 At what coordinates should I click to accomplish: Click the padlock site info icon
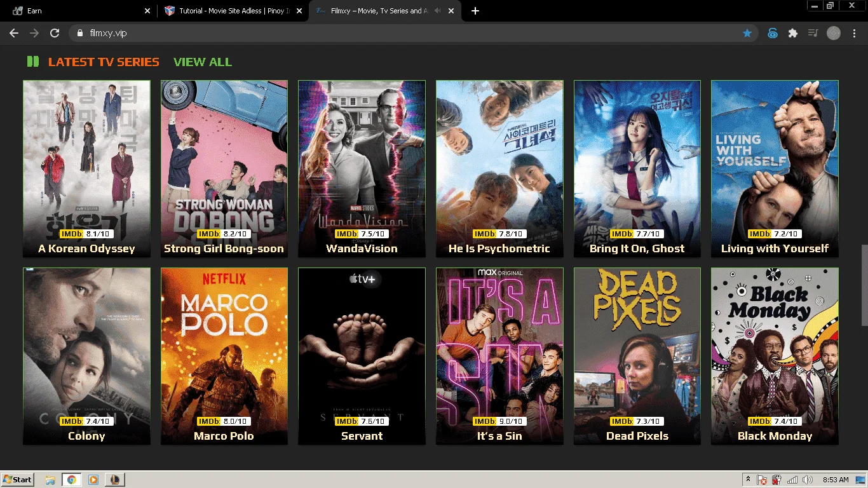[x=80, y=33]
